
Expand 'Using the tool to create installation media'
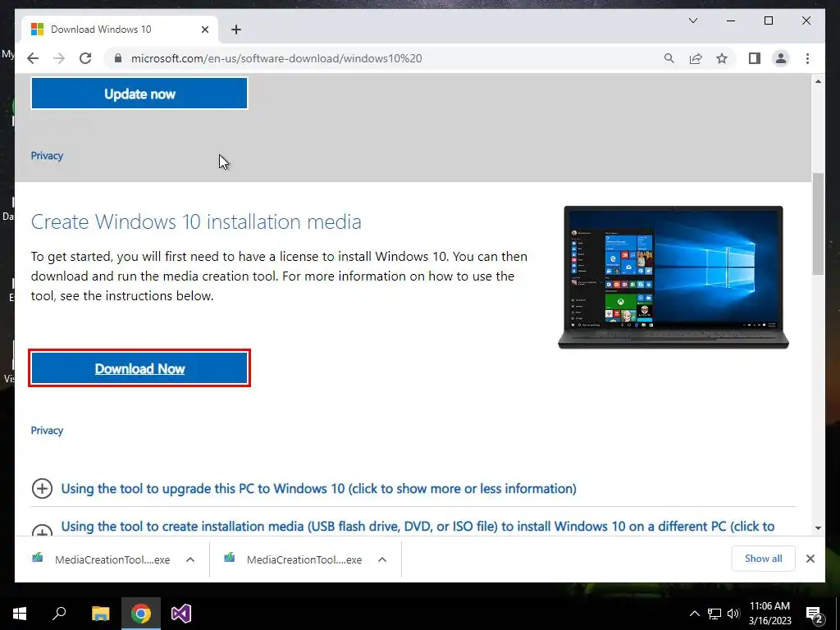pyautogui.click(x=418, y=527)
